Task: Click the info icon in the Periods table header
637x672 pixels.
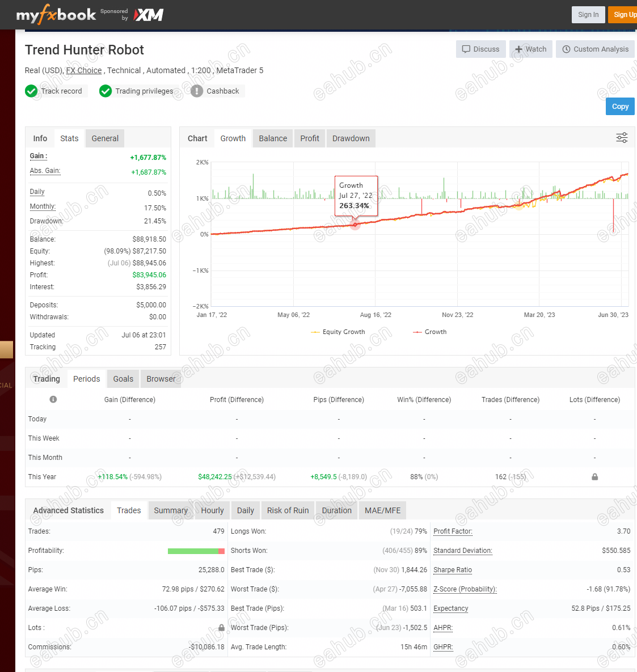Action: 53,399
